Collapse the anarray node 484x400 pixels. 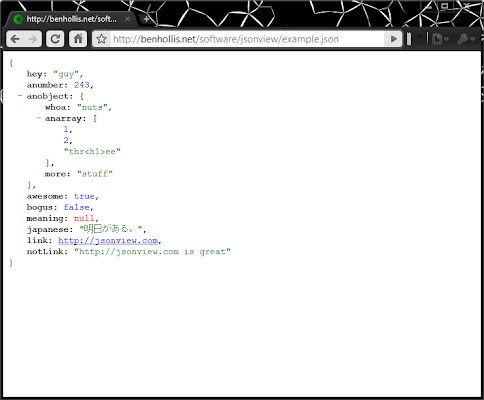[x=39, y=118]
